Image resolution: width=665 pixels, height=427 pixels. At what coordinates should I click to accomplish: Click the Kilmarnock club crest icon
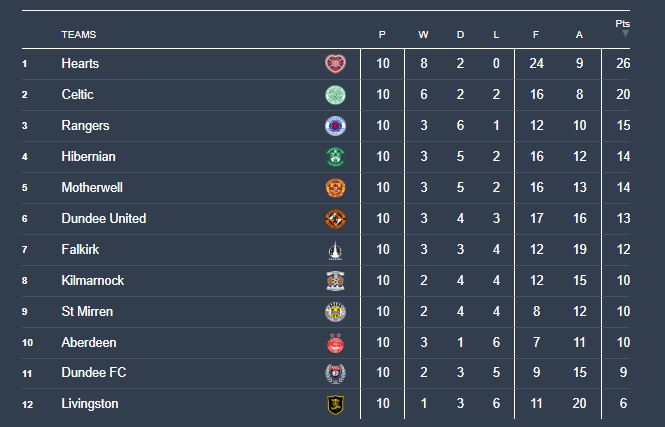335,281
